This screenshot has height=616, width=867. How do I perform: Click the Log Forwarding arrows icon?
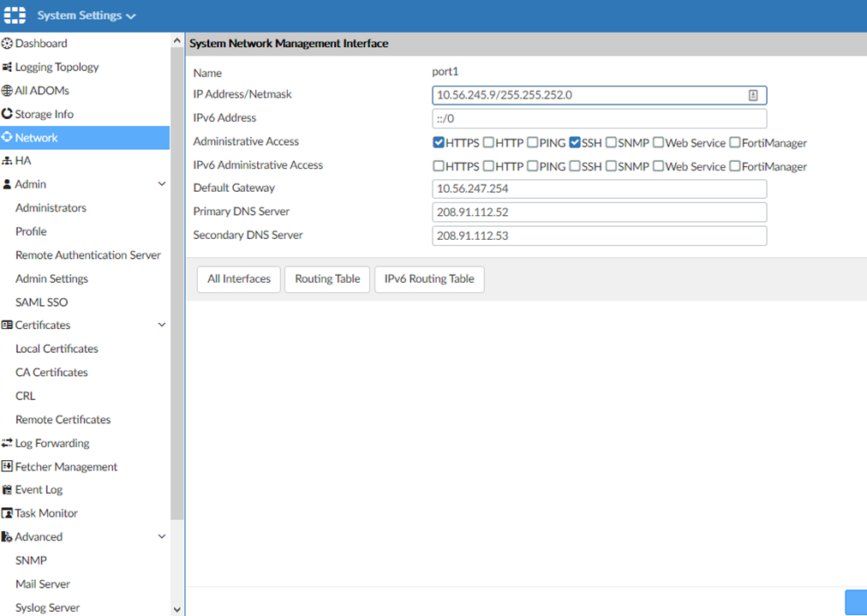click(x=8, y=443)
